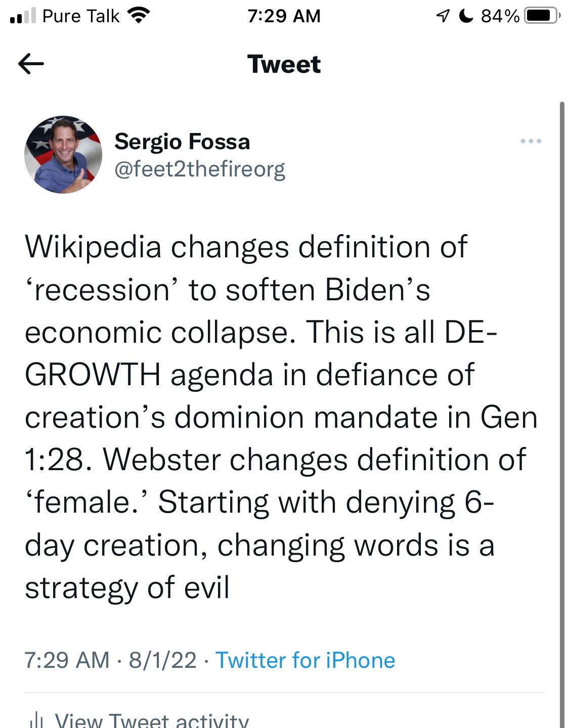Image resolution: width=569 pixels, height=728 pixels.
Task: Tap the Tweet header title
Action: (x=284, y=63)
